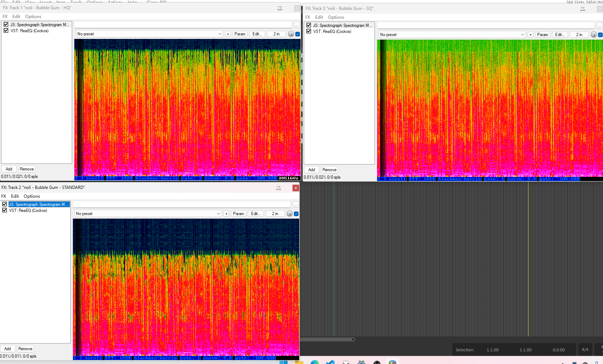Open the No preset dropdown in Track 1 window

coord(149,34)
